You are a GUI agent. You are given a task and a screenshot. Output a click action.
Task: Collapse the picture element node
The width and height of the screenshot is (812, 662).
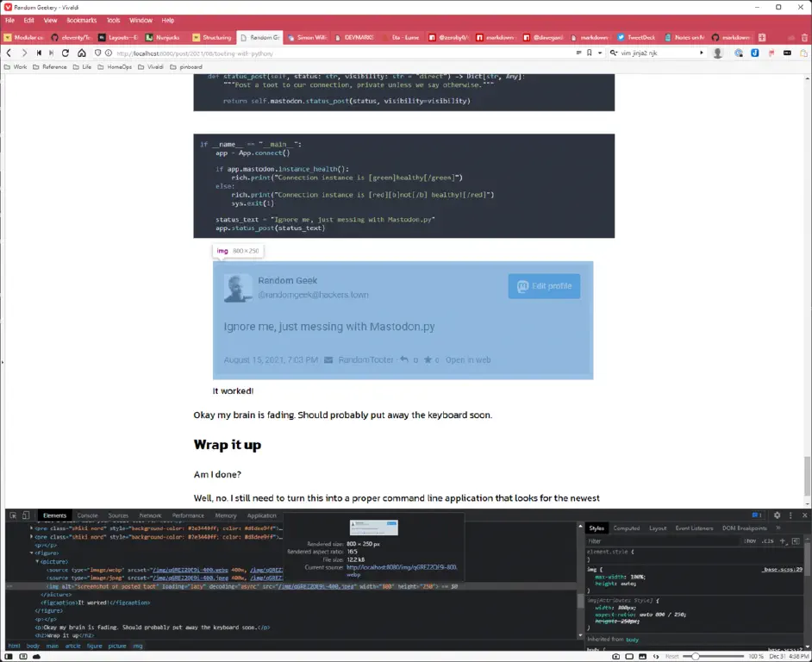37,561
